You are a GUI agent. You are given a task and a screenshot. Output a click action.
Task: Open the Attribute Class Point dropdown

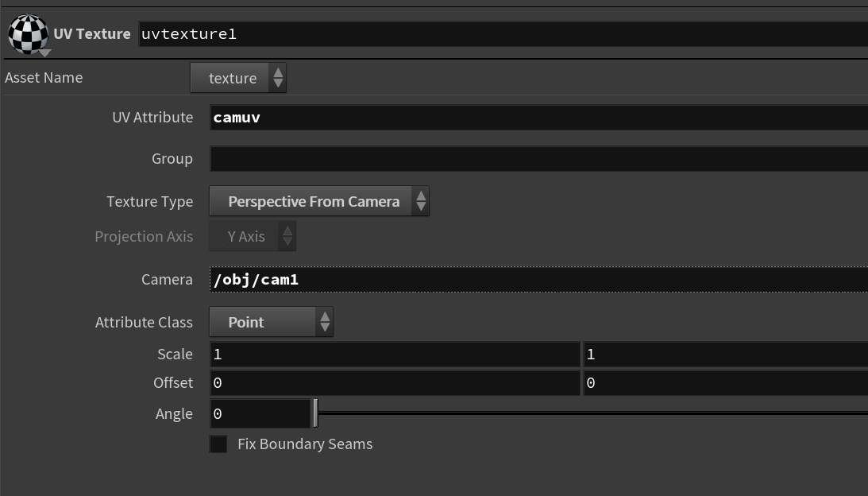(271, 322)
